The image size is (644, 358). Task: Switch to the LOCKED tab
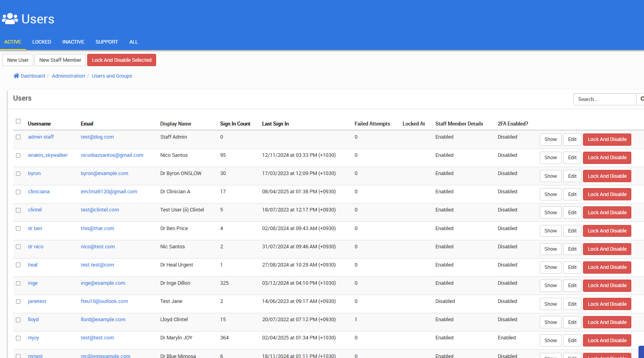pyautogui.click(x=42, y=42)
